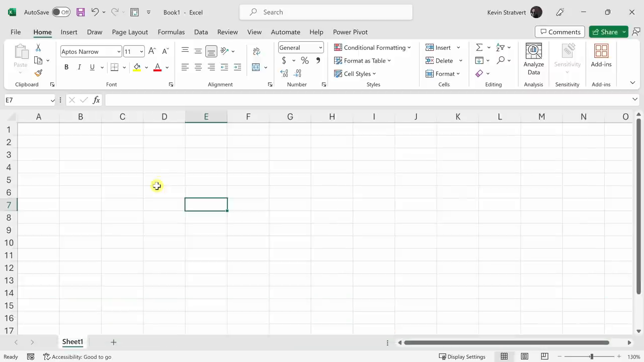The height and width of the screenshot is (362, 644).
Task: Click the Insert cells button
Action: coord(438,47)
